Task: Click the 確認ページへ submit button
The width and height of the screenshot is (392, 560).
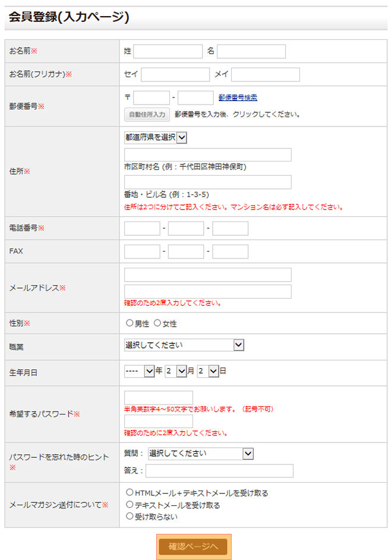Action: pos(194,546)
